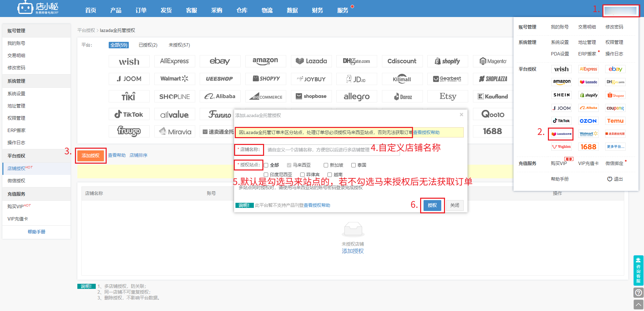Screen dimensions: 644x311
Task: Open the 咨询客服 customer service widget
Action: tap(639, 271)
